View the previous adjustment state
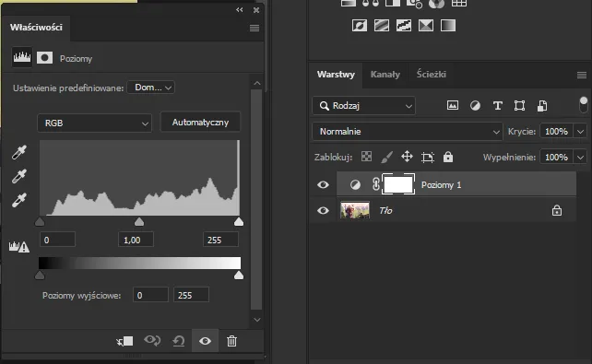The image size is (592, 364). (152, 341)
